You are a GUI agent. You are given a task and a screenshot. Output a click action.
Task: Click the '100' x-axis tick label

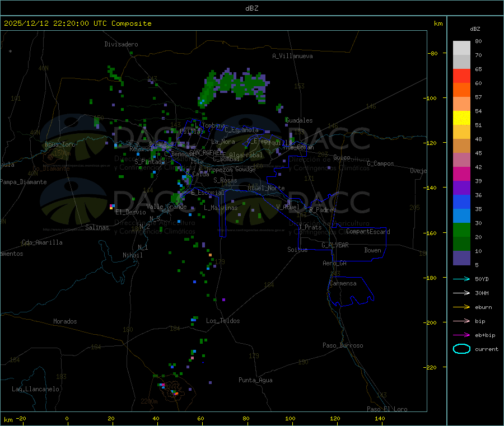pyautogui.click(x=290, y=418)
